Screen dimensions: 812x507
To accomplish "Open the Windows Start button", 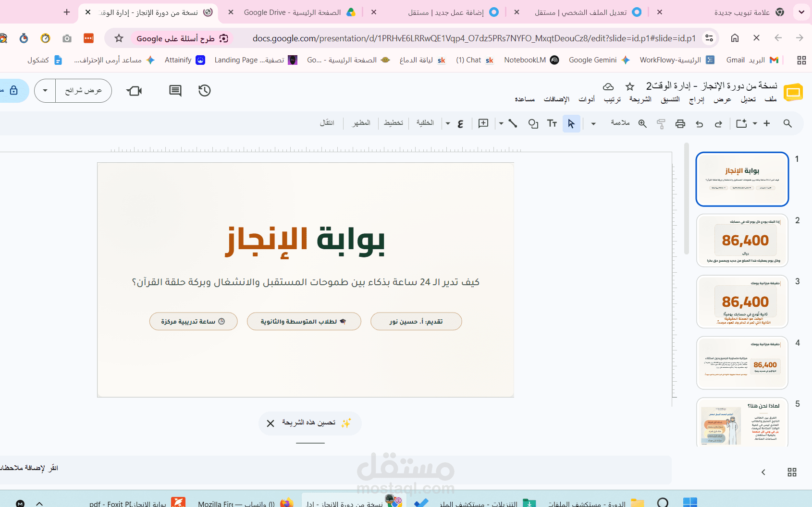I will point(690,503).
